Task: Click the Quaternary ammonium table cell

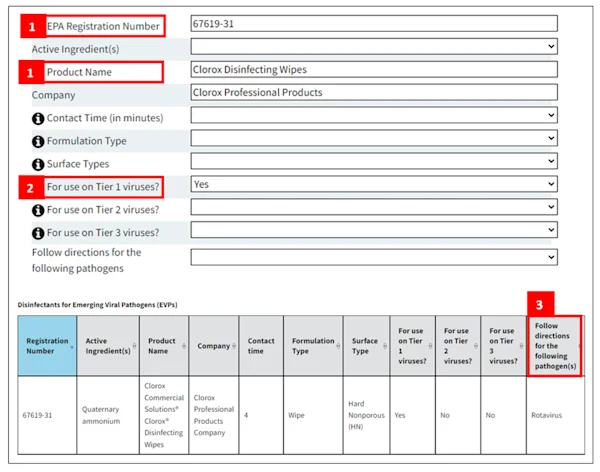Action: pos(108,415)
